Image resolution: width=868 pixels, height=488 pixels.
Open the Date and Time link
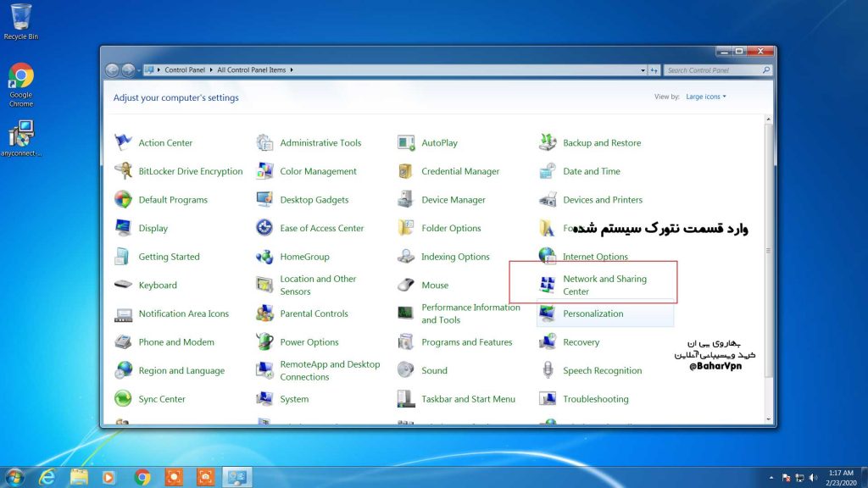click(x=591, y=171)
